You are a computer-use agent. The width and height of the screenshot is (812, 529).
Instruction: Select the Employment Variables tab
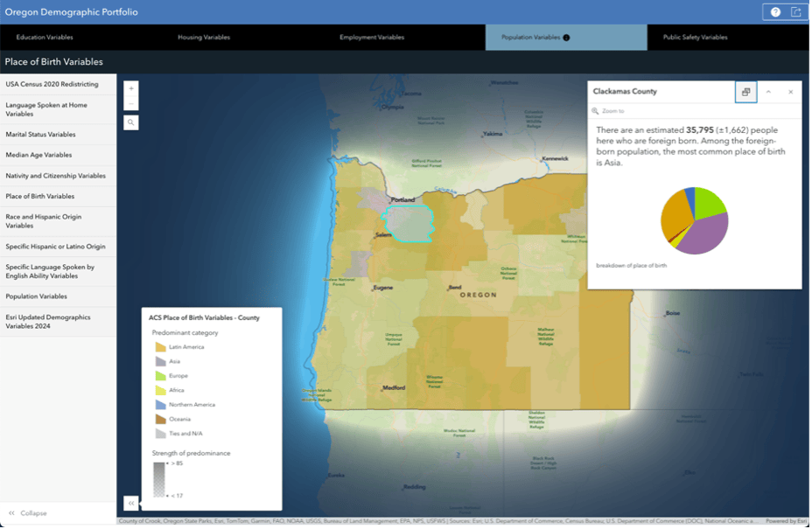tap(373, 38)
